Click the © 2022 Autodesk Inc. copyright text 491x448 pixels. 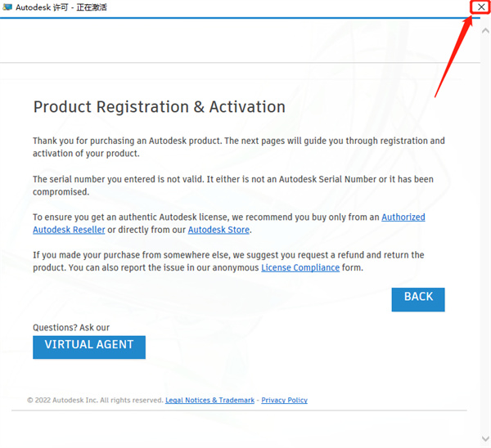[95, 401]
